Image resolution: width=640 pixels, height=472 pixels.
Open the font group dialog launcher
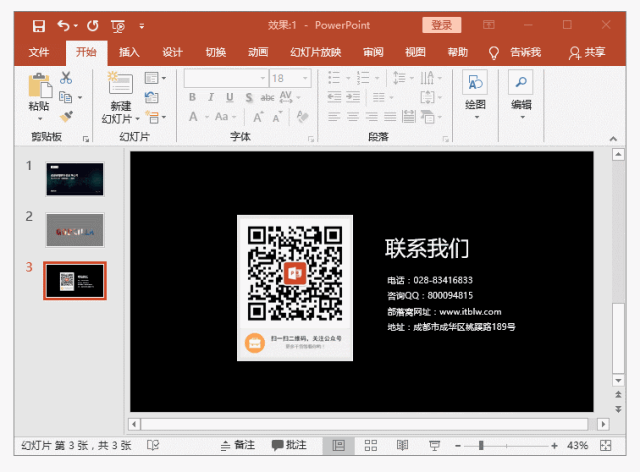[x=311, y=138]
